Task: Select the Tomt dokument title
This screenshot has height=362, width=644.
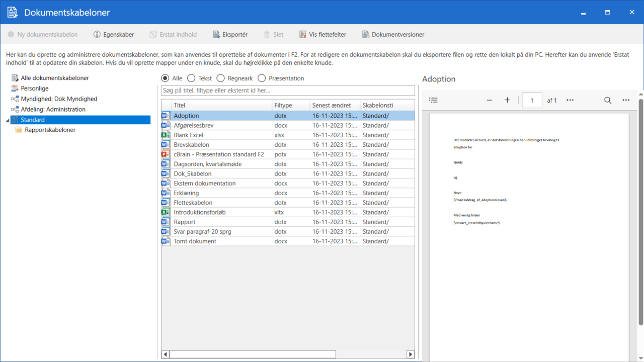Action: coord(195,241)
